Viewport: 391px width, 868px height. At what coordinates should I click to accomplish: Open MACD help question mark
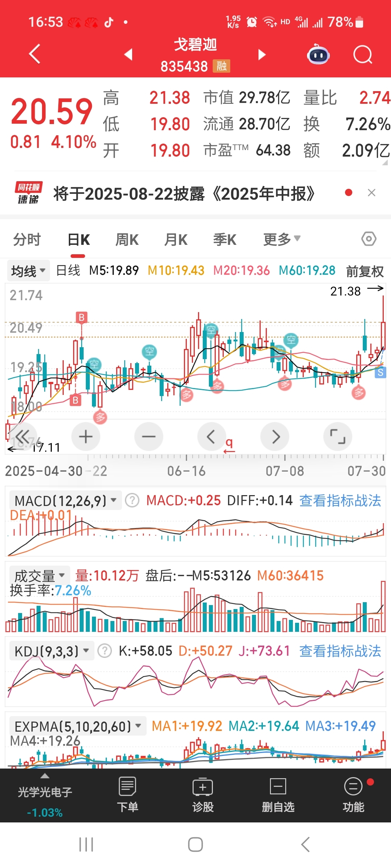(x=132, y=501)
